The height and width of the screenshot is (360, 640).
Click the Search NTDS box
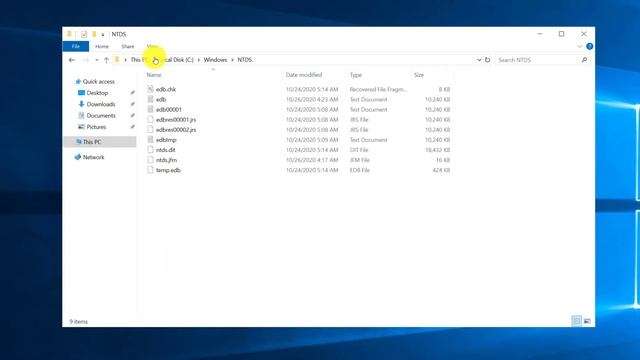point(538,60)
